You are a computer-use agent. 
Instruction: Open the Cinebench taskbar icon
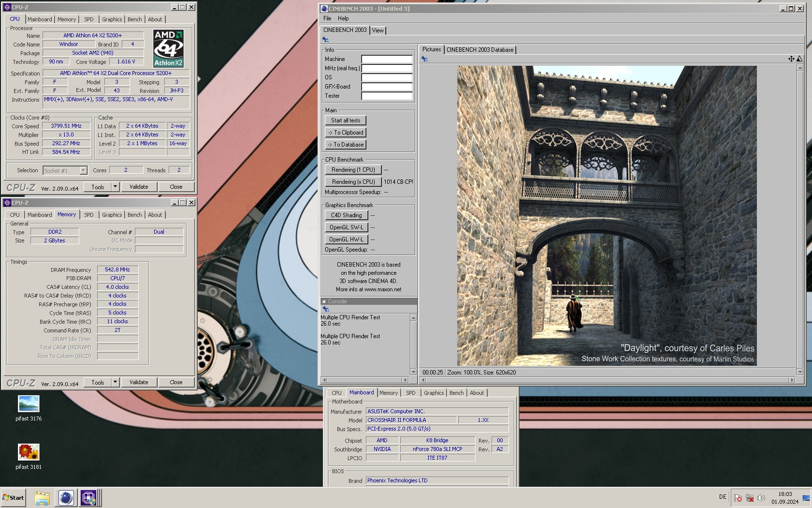click(x=66, y=498)
